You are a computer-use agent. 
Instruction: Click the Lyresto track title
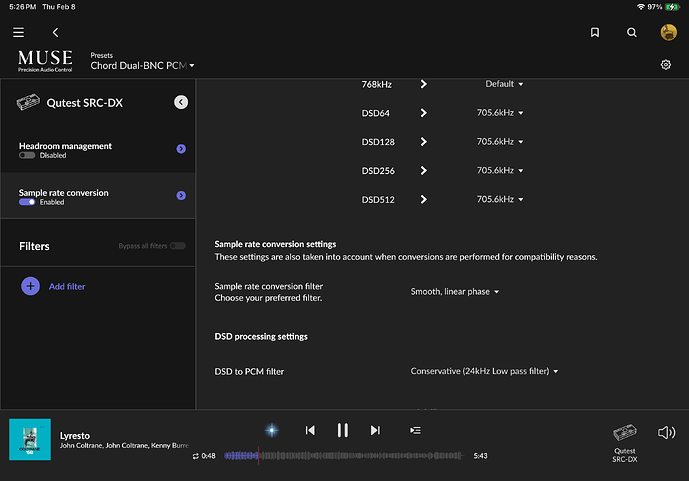pos(75,436)
